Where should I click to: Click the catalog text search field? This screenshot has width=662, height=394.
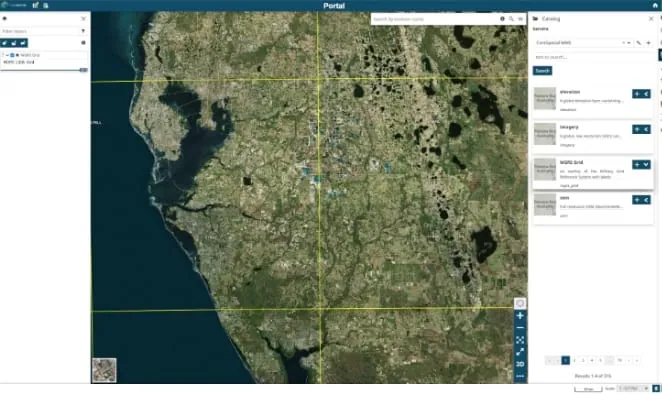click(593, 57)
